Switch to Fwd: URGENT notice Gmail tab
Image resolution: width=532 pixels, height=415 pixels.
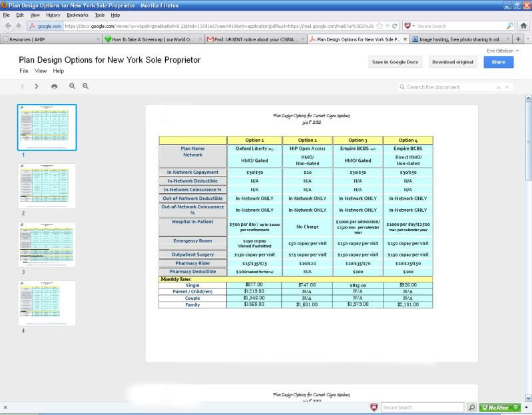[256, 39]
